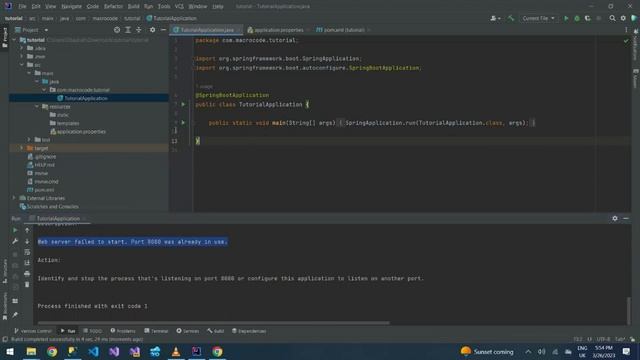
Task: Open the Dependencies tool window
Action: (x=249, y=331)
